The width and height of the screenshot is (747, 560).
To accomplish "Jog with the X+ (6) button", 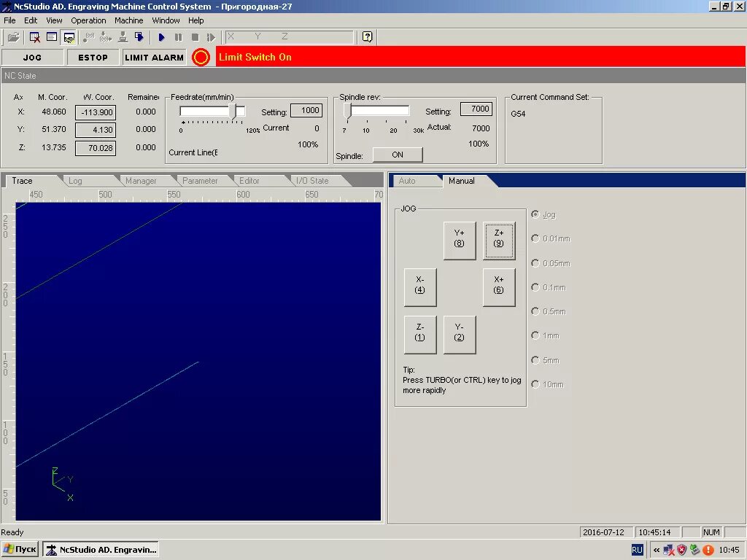I will 499,287.
